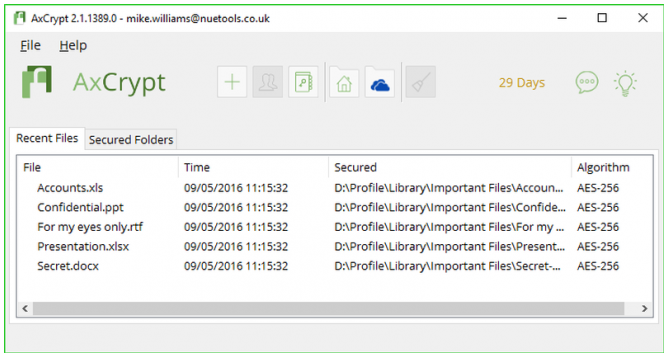
Task: Sort by the Algorithm column header
Action: click(611, 167)
